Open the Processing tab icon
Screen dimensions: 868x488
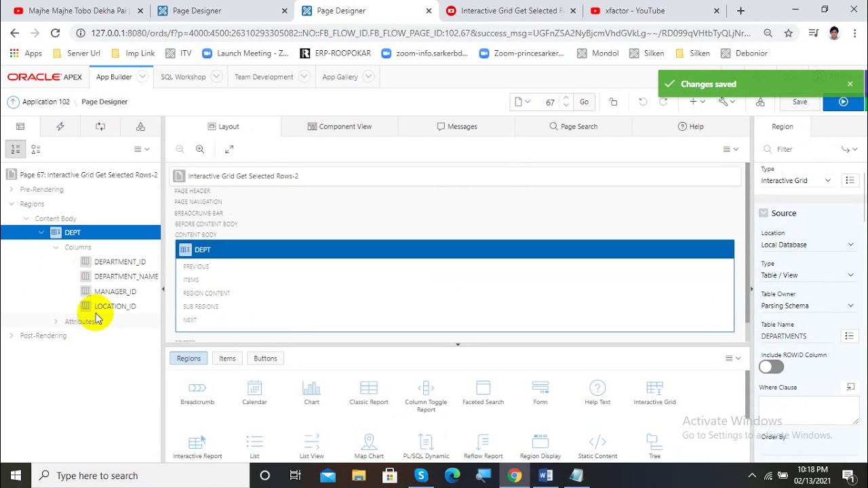tap(100, 126)
